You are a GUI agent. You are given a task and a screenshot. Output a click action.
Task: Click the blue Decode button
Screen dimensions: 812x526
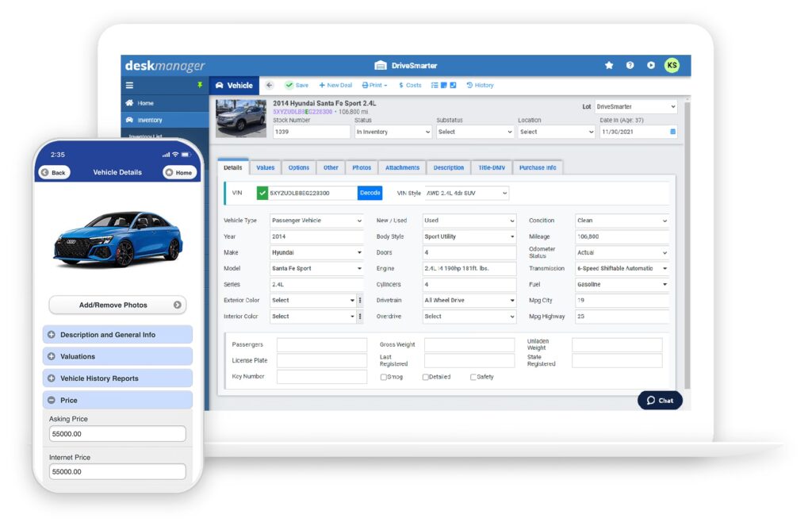point(370,193)
